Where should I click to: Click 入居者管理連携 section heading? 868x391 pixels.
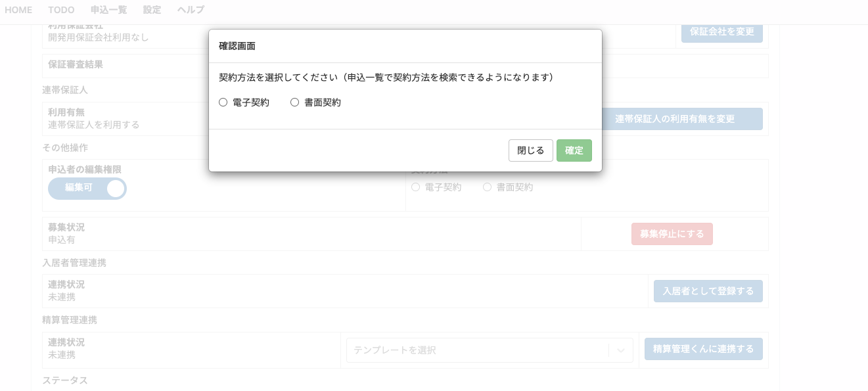74,263
